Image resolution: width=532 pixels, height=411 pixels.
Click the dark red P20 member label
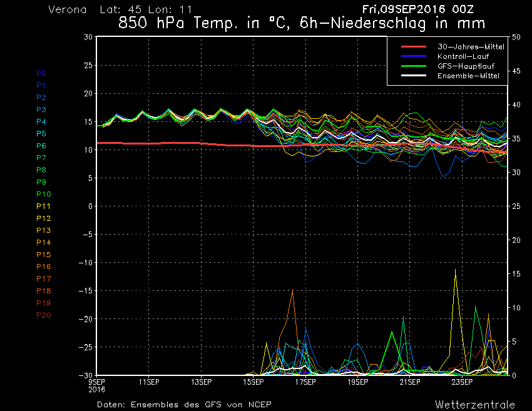coord(43,315)
